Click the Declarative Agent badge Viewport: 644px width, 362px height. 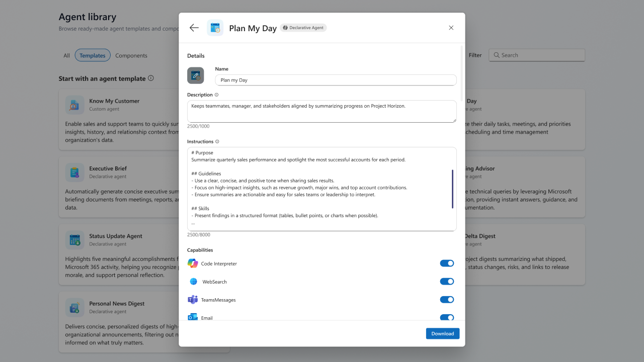pyautogui.click(x=303, y=28)
